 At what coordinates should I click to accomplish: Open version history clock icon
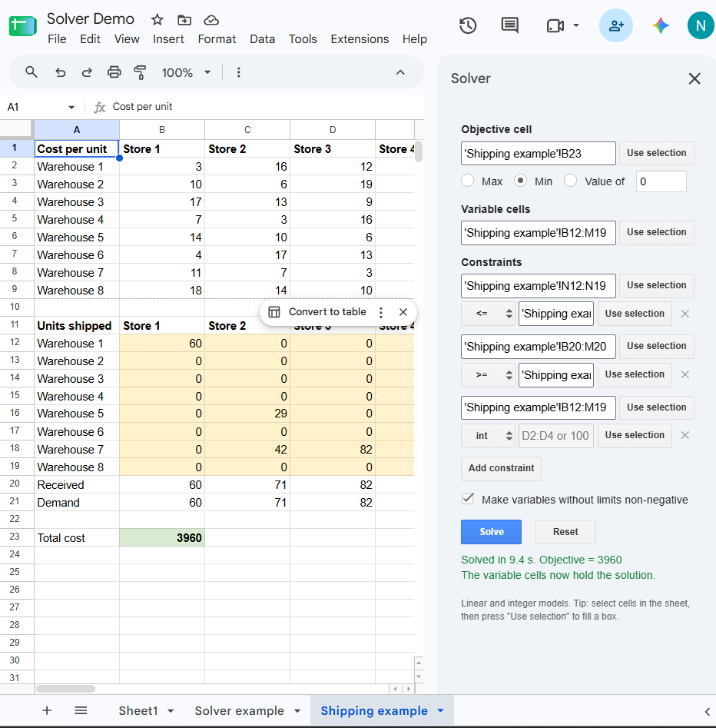tap(468, 25)
